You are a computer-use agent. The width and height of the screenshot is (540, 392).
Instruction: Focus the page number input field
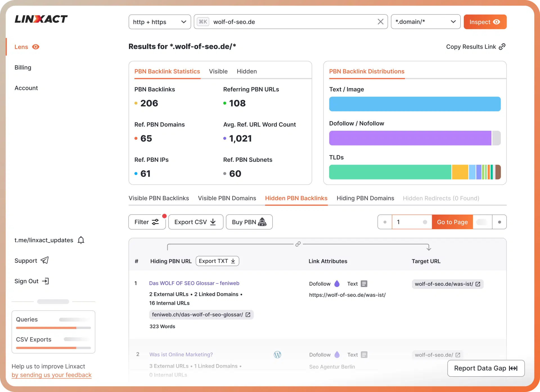[x=412, y=222]
